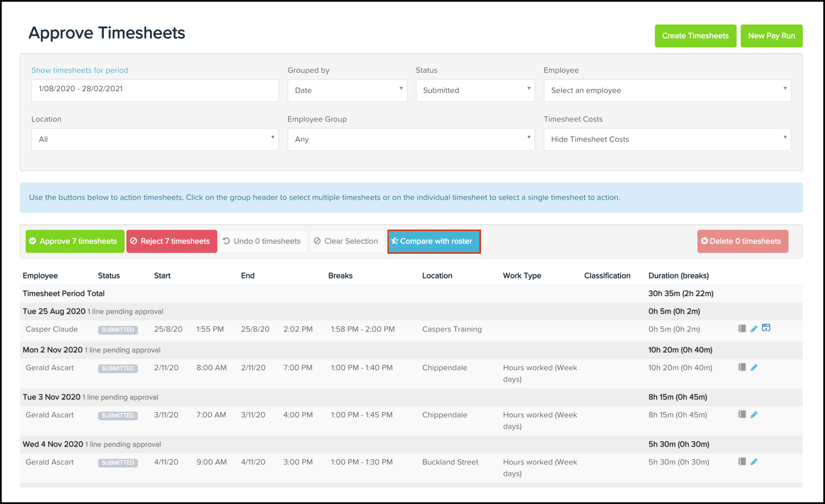Select the Mon 2 Nov 2020 group header
This screenshot has width=825, height=504.
(x=52, y=350)
